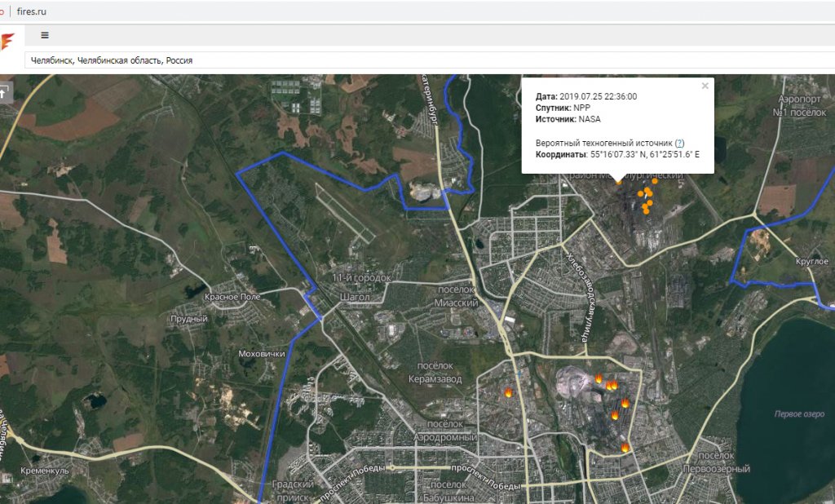Click the Красное Поле map label

pyautogui.click(x=232, y=297)
